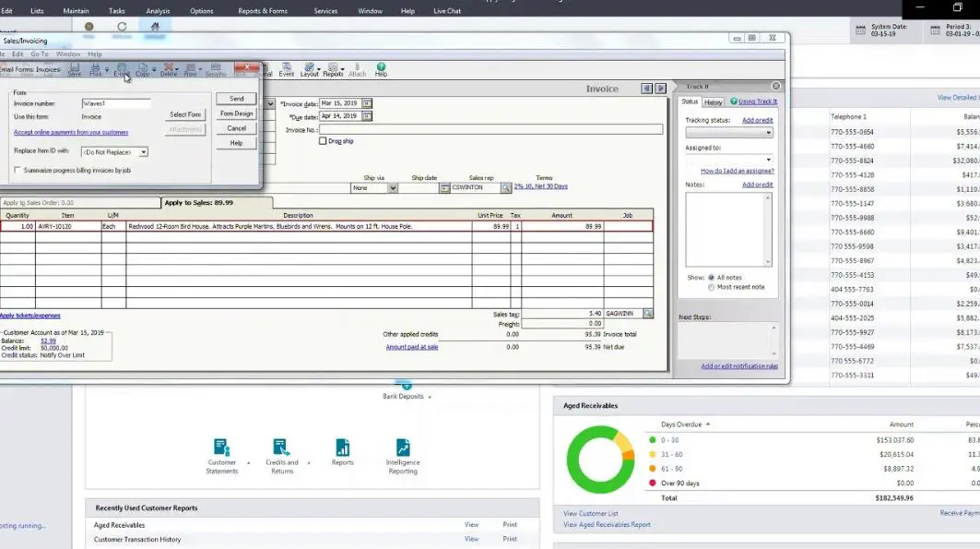Check Summarize progress billing invoices by job
Image resolution: width=980 pixels, height=549 pixels.
coord(18,170)
